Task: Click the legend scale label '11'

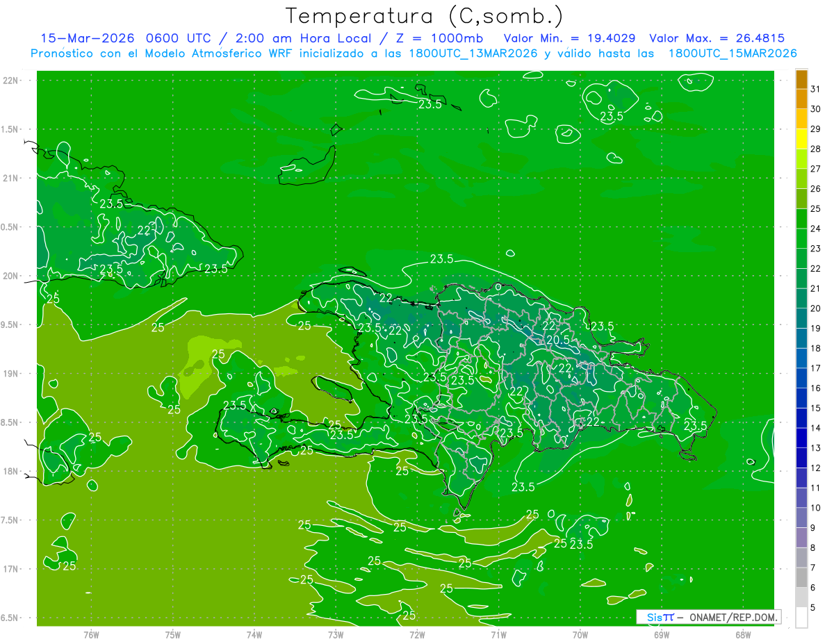Action: click(x=815, y=488)
